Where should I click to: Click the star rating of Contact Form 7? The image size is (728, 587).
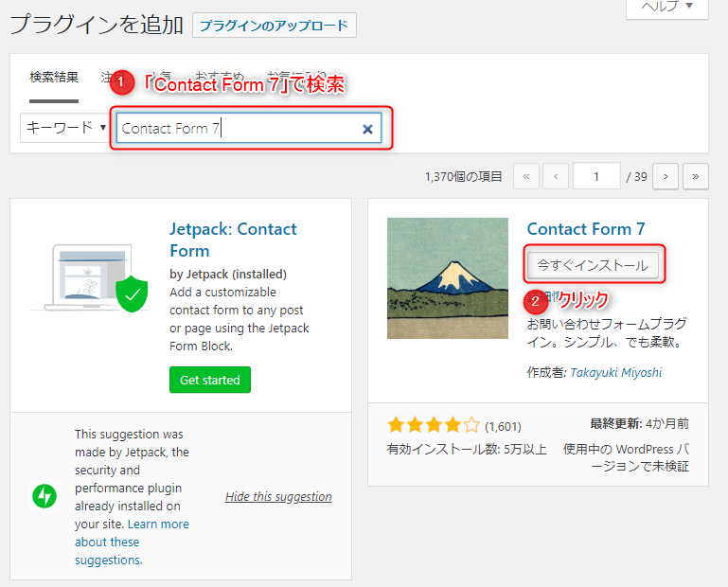[434, 425]
